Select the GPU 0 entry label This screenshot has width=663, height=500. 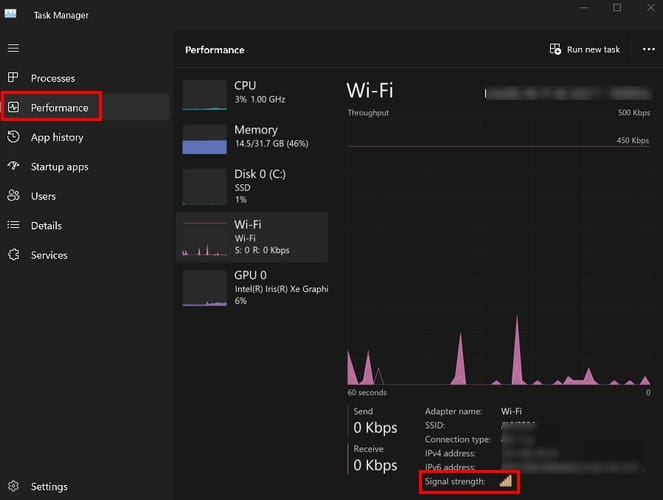pos(250,275)
